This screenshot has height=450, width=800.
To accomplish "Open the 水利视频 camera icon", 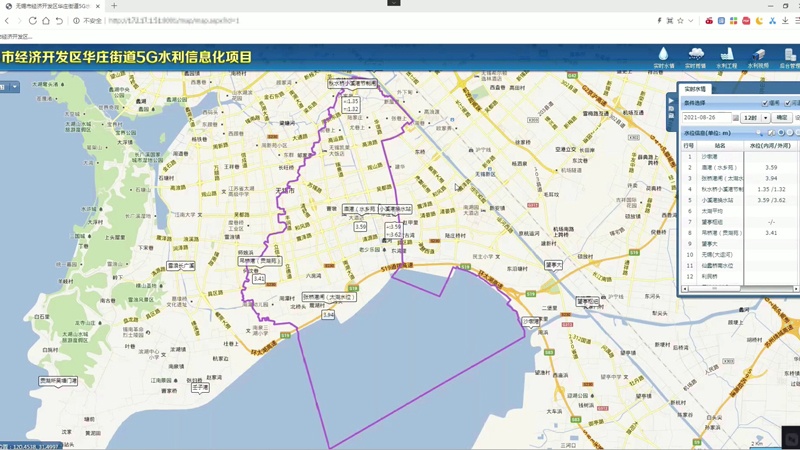I will click(x=759, y=55).
